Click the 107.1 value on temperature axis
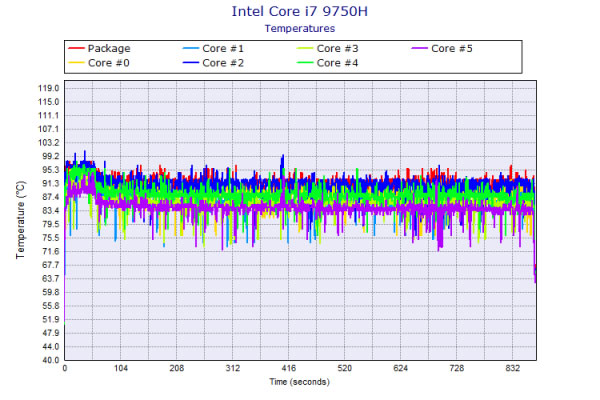Screen dimensions: 600x400 [49, 129]
